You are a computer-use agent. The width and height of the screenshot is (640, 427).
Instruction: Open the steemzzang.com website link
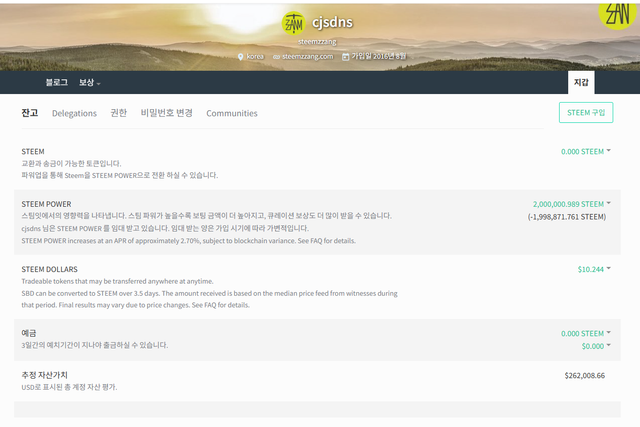tap(308, 56)
